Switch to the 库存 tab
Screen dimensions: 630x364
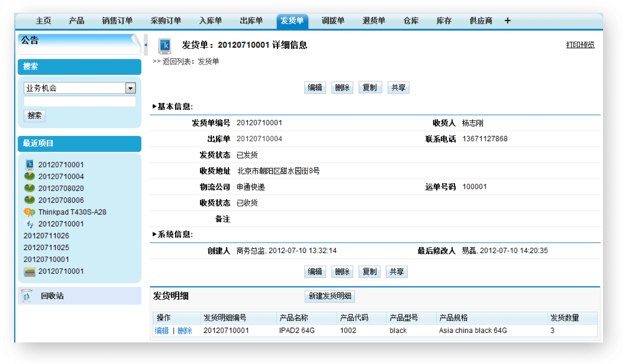tap(444, 21)
